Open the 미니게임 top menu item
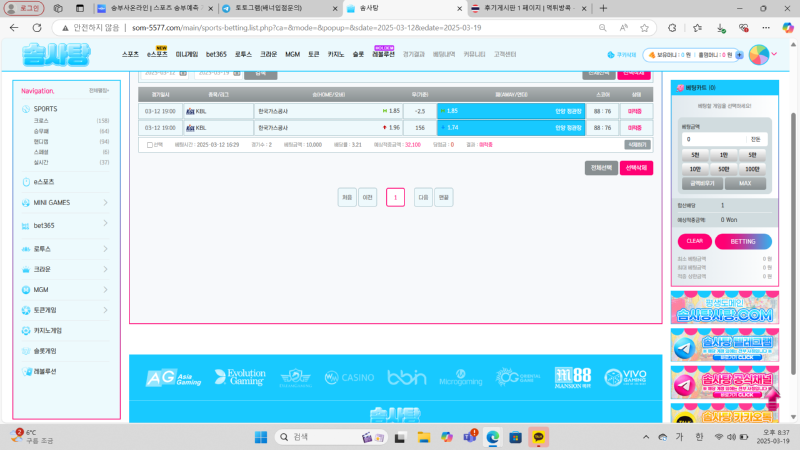 [187, 54]
